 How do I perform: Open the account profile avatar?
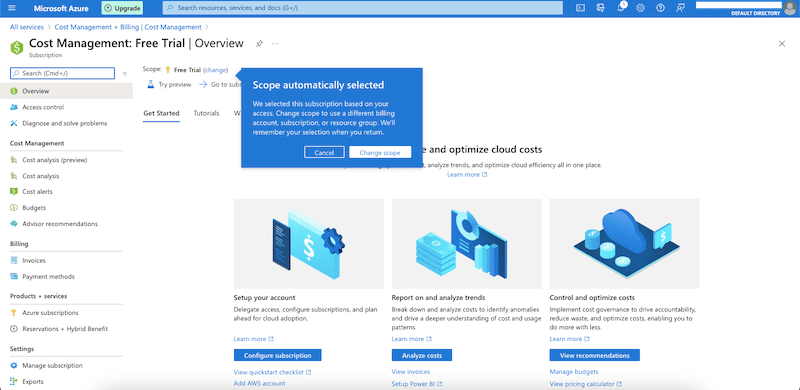tap(789, 8)
